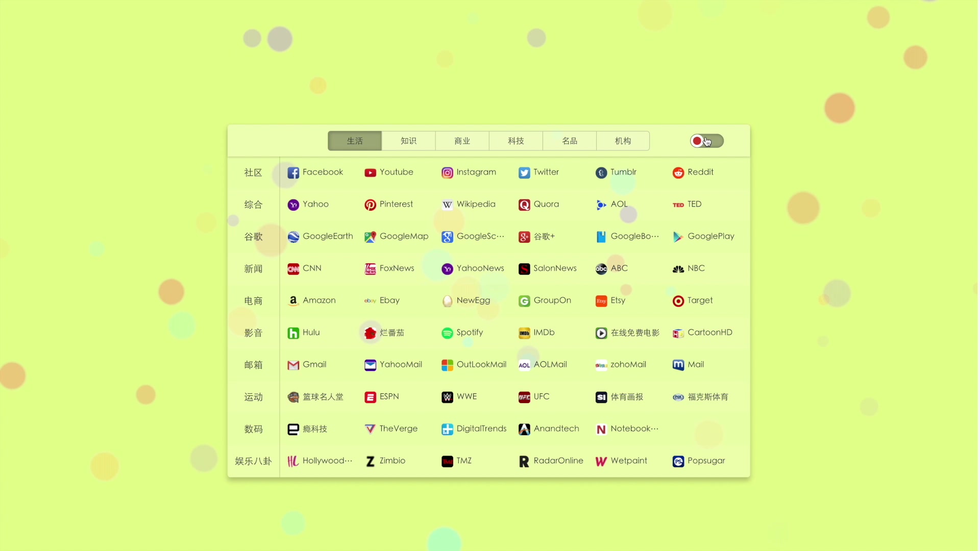Switch to 知识 category tab
This screenshot has height=551, width=980.
pos(408,141)
